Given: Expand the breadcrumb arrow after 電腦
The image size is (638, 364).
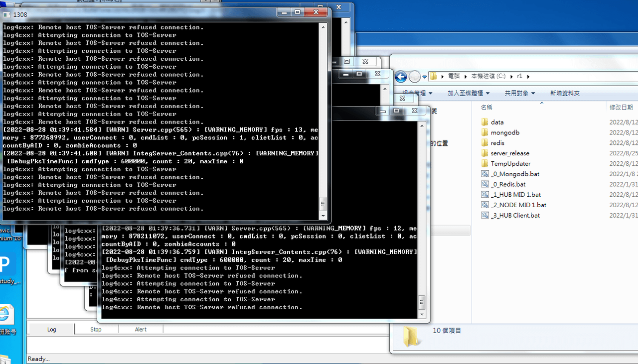Looking at the screenshot, I should pos(466,76).
